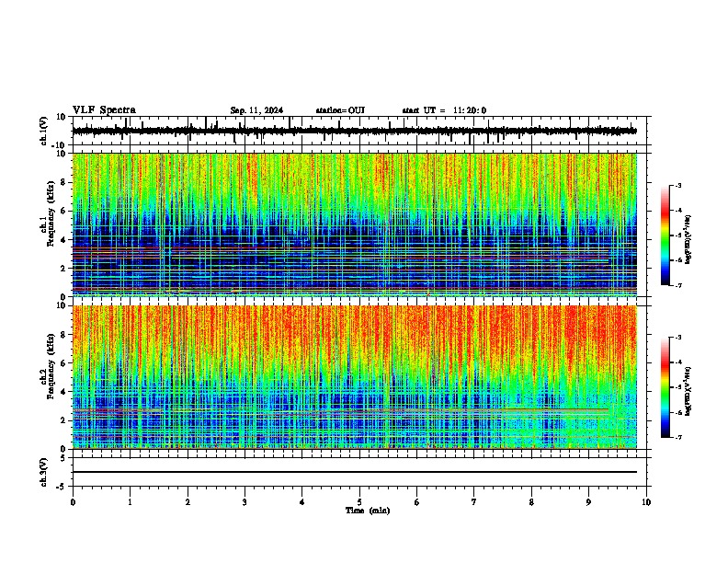Click the station label in the header

point(340,110)
